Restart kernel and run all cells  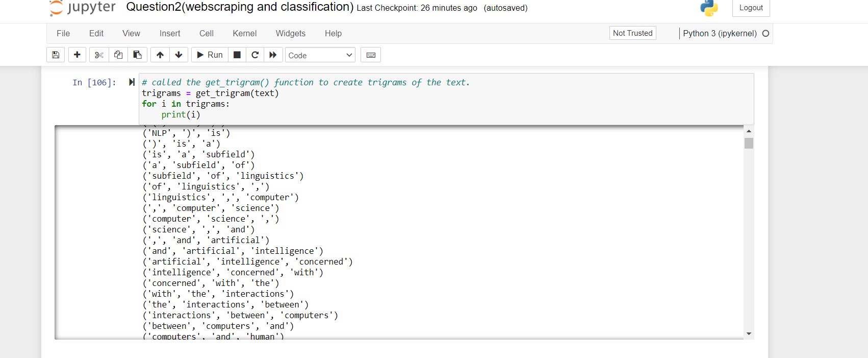(x=273, y=55)
